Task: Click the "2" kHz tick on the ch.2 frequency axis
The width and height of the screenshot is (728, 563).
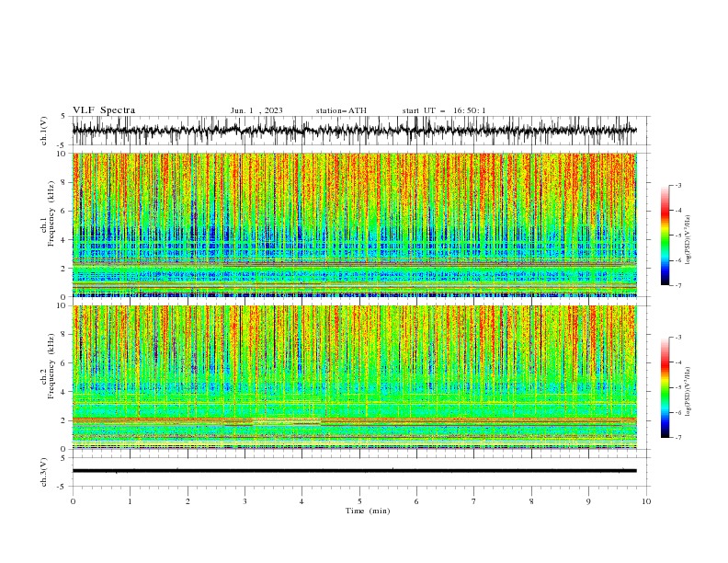Action: [x=64, y=420]
